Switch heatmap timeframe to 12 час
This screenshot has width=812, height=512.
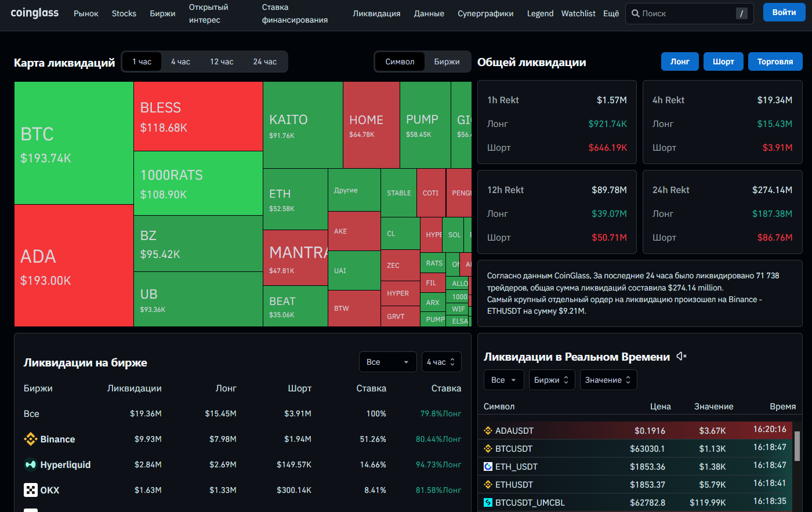coord(222,61)
